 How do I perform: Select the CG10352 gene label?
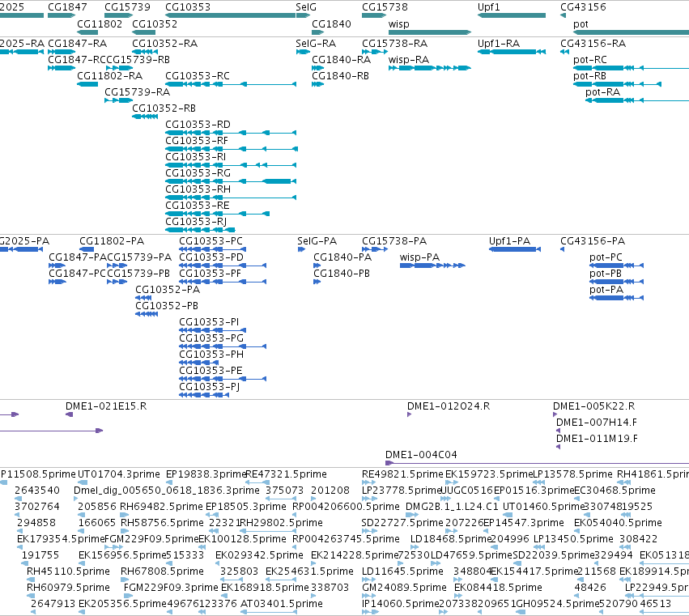point(155,24)
